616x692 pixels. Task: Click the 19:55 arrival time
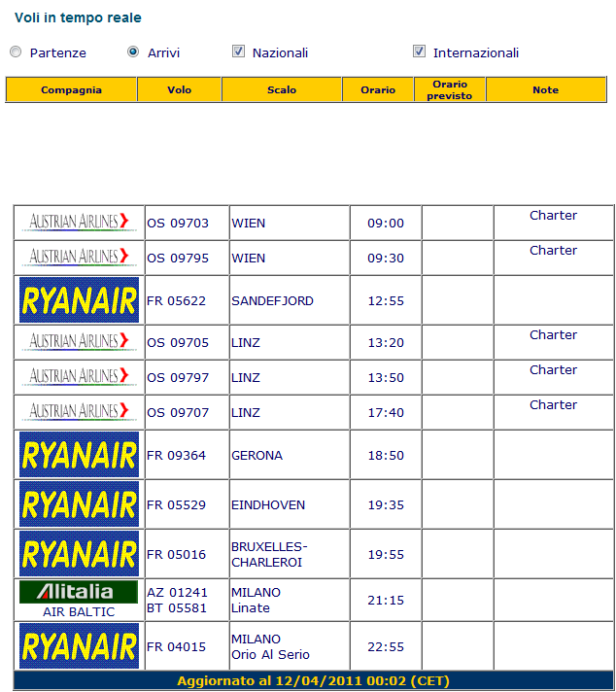(x=386, y=554)
